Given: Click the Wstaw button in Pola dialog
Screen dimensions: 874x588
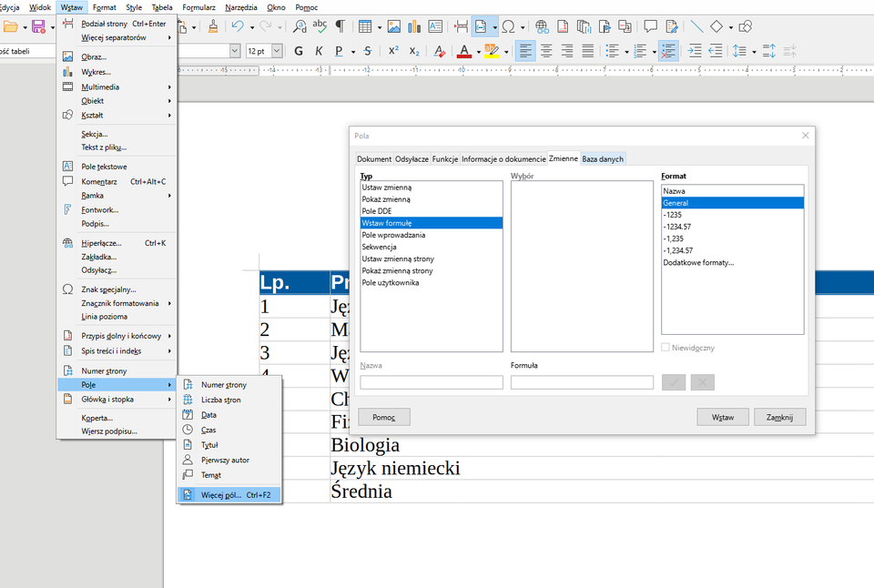Looking at the screenshot, I should click(723, 416).
